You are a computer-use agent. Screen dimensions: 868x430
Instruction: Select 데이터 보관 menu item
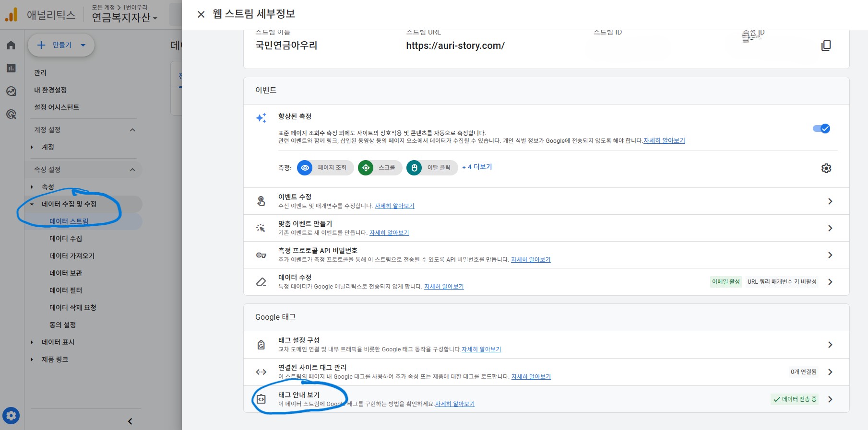tap(66, 273)
